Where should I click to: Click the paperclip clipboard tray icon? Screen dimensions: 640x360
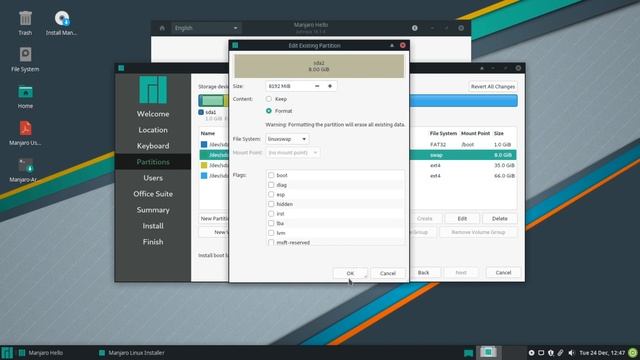[x=560, y=353]
